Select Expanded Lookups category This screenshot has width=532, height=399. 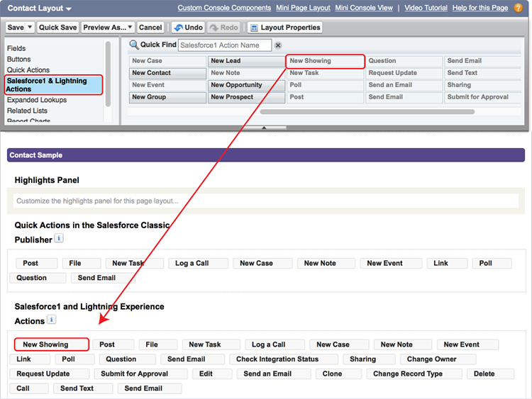[37, 100]
